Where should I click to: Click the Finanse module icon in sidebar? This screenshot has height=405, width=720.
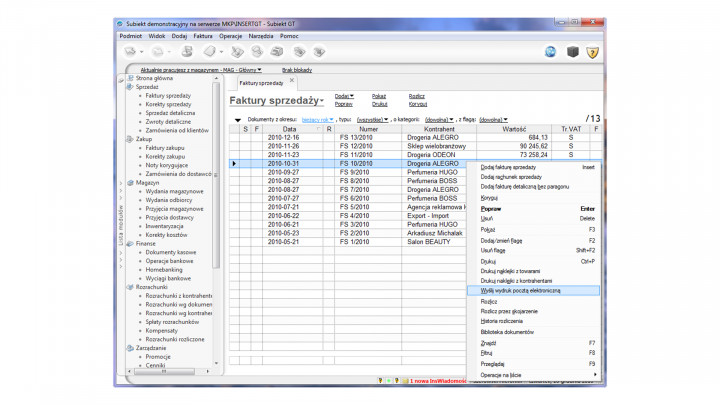click(x=130, y=243)
